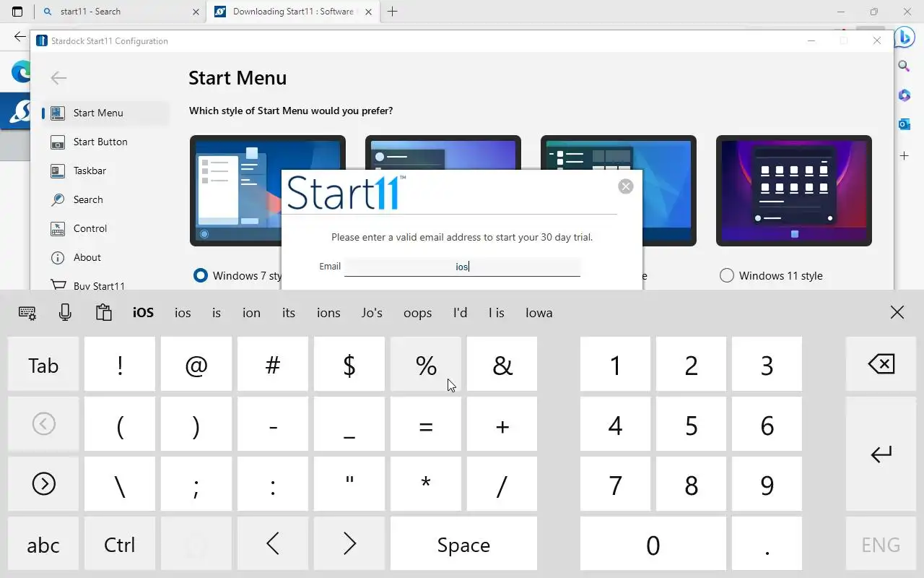Tap the period key on numeric pad
924x578 pixels.
767,543
